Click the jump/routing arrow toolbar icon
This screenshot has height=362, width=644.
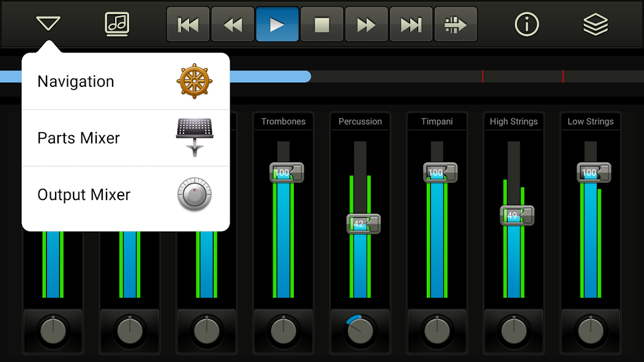pyautogui.click(x=455, y=24)
